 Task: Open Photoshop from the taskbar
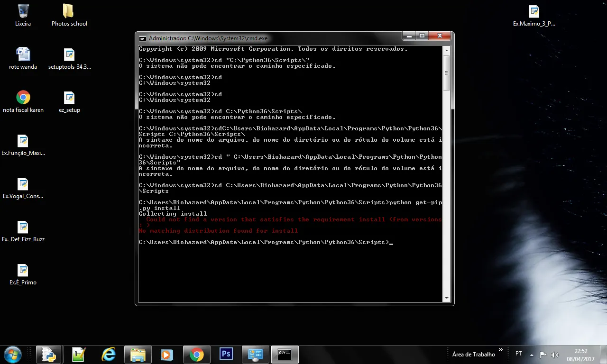click(x=226, y=354)
